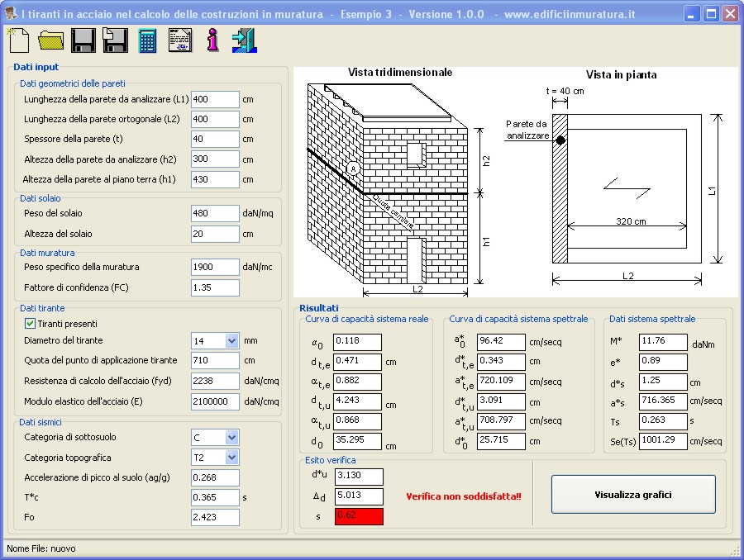Select the a*t,e value 720.109
Viewport: 744px width, 560px height.
coord(501,382)
